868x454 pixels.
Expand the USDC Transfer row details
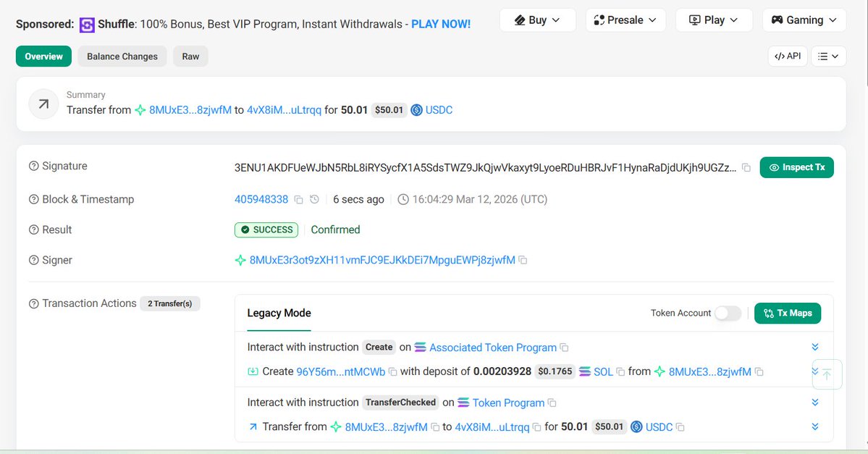[x=815, y=426]
